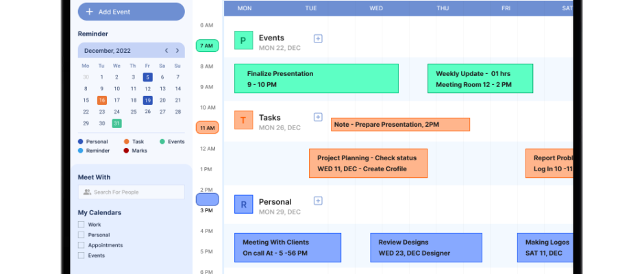Open the Finalize Presentation event
This screenshot has width=644, height=274.
click(316, 79)
